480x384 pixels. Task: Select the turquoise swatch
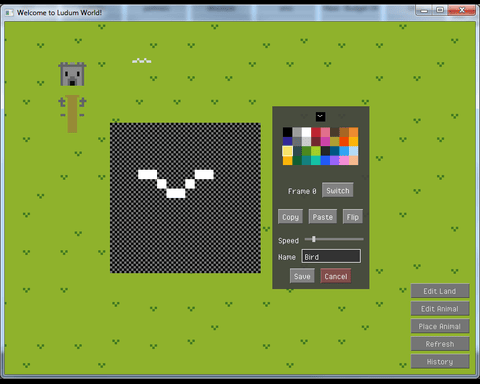[x=316, y=160]
